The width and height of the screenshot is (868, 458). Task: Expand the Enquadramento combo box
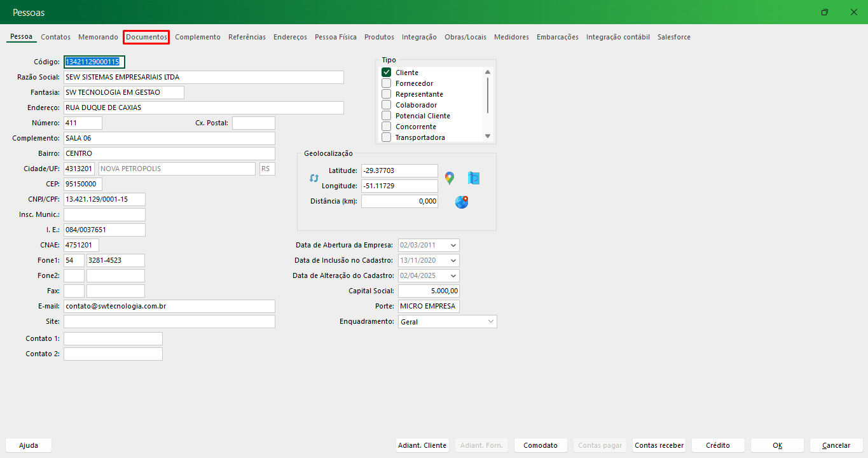490,322
